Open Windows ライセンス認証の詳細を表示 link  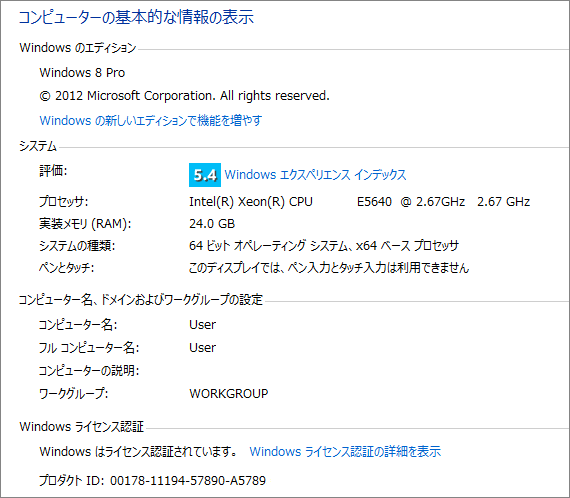pos(345,451)
